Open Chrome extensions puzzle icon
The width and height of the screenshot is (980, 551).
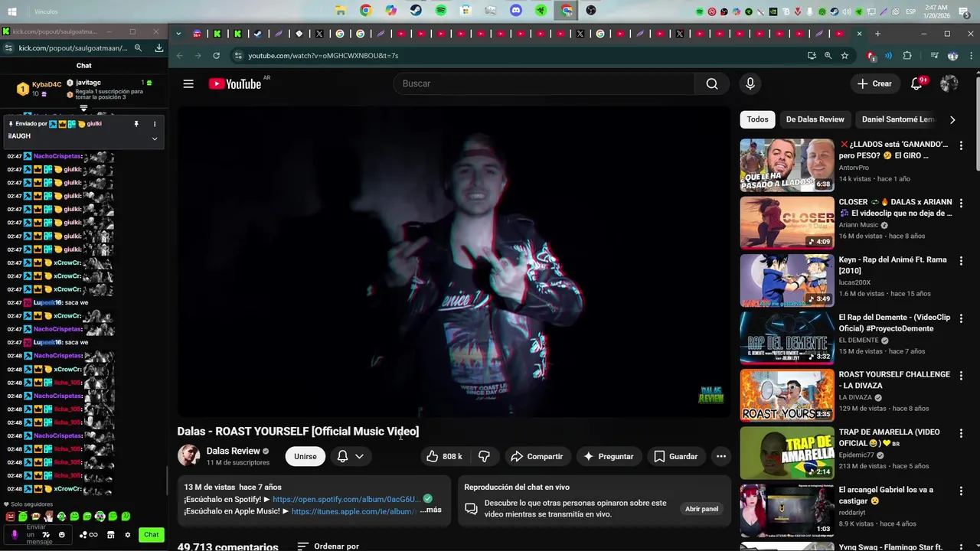pyautogui.click(x=907, y=56)
